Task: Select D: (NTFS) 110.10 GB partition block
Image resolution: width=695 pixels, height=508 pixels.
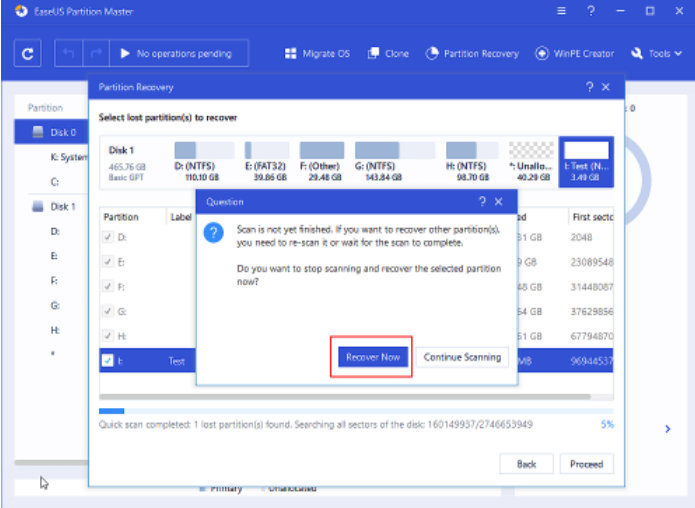Action: pos(203,161)
